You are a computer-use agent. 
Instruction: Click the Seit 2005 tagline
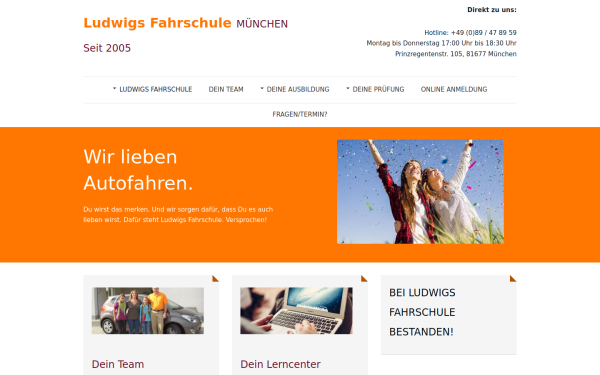pos(107,48)
